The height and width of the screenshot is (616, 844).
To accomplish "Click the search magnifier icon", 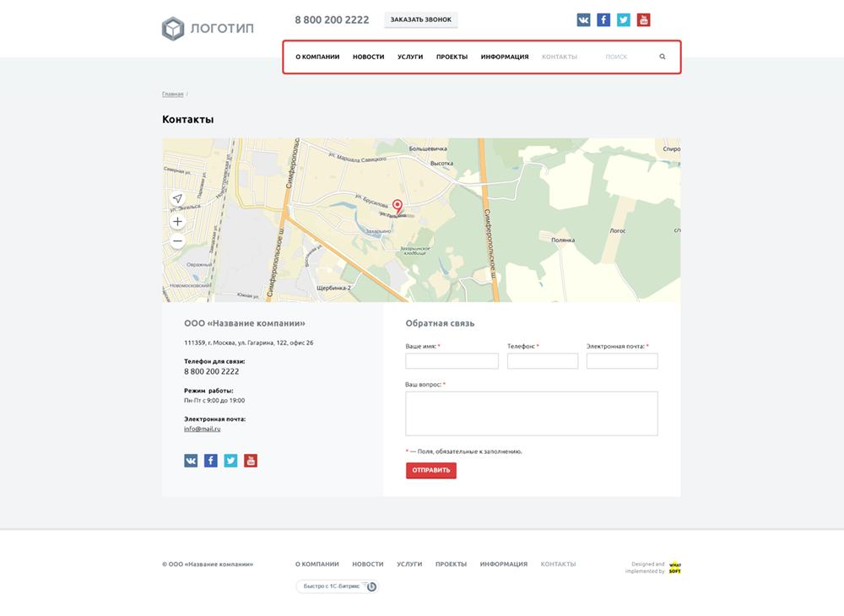I will (663, 57).
